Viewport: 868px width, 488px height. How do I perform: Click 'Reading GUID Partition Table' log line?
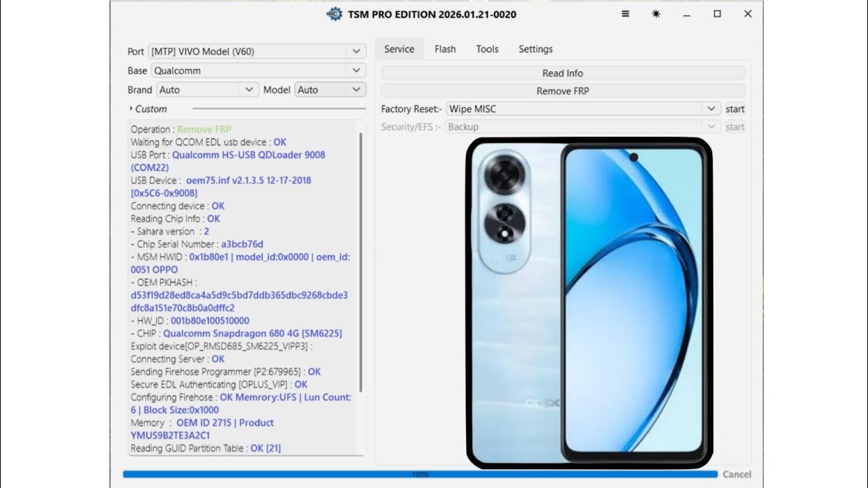tap(205, 448)
